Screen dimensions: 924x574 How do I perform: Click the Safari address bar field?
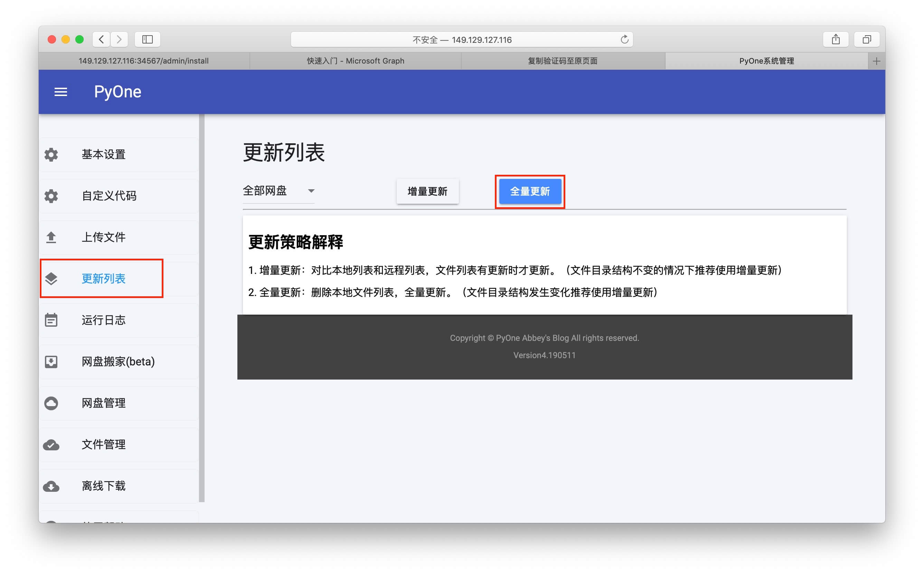click(x=461, y=39)
